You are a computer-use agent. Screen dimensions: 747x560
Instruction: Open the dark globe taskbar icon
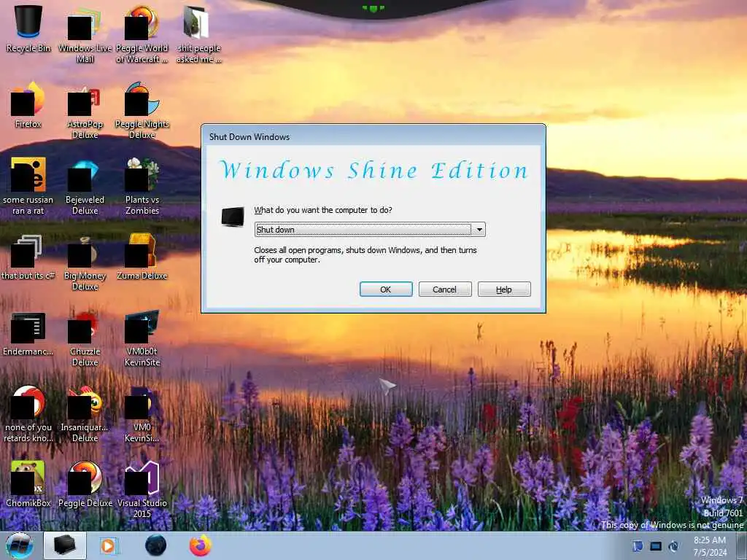[x=156, y=545]
